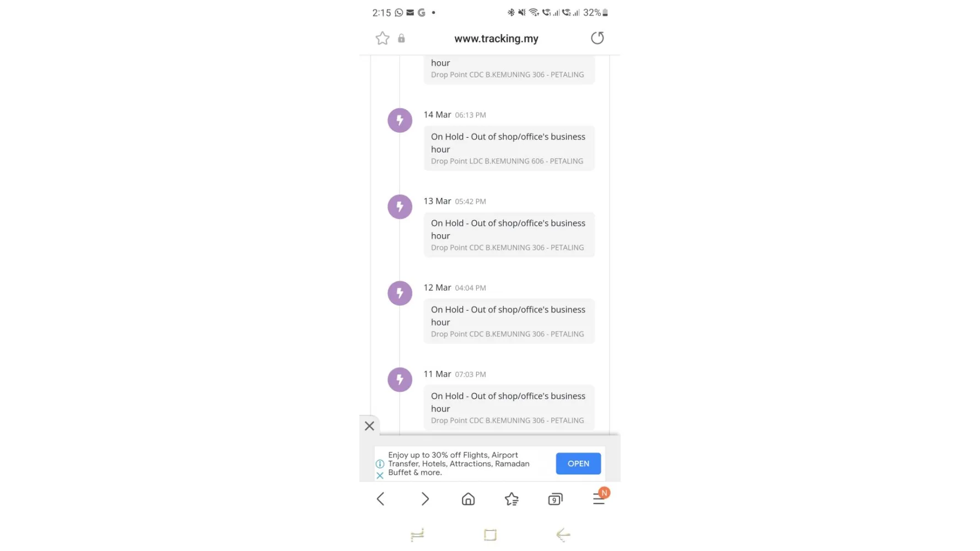
Task: Tap the lock icon for site security info
Action: (401, 38)
